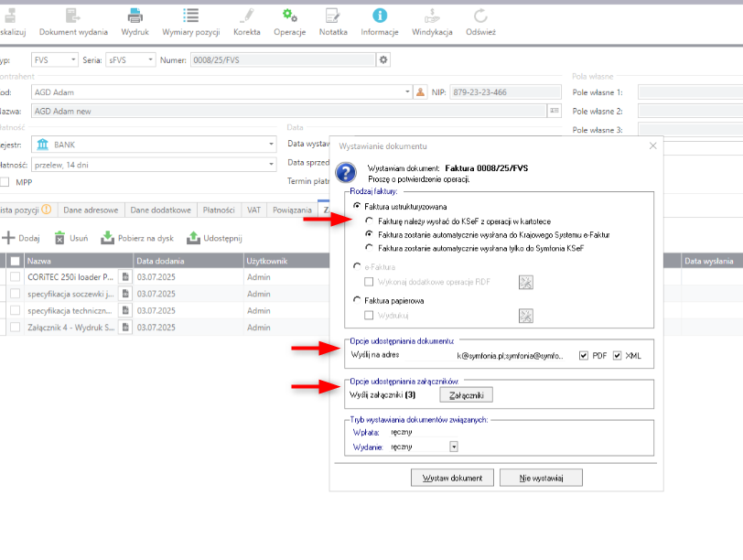Click the Operacje gears icon

coord(289,16)
